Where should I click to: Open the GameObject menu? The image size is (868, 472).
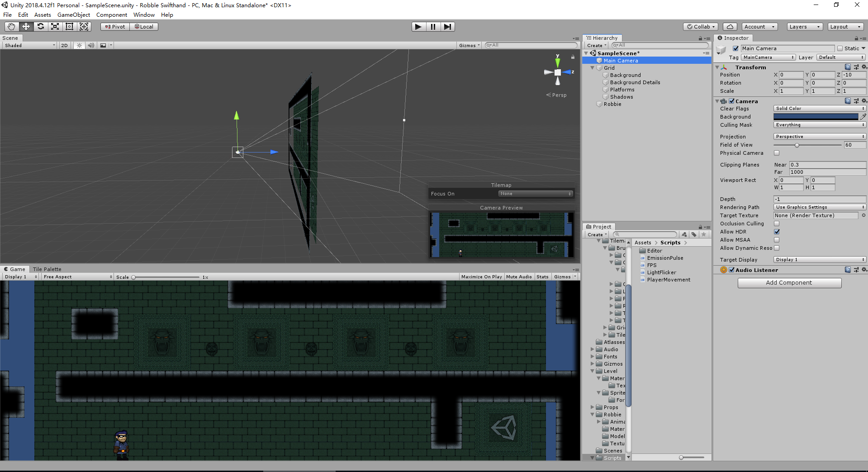(x=74, y=15)
